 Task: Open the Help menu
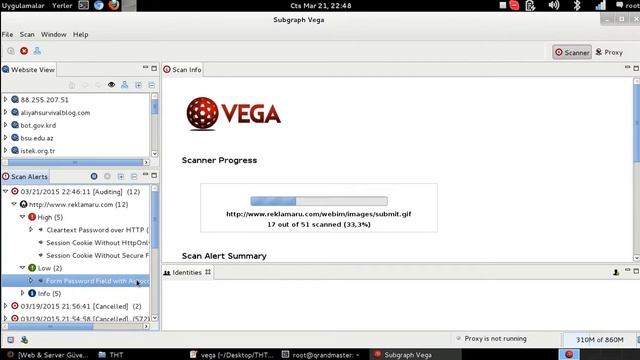80,35
